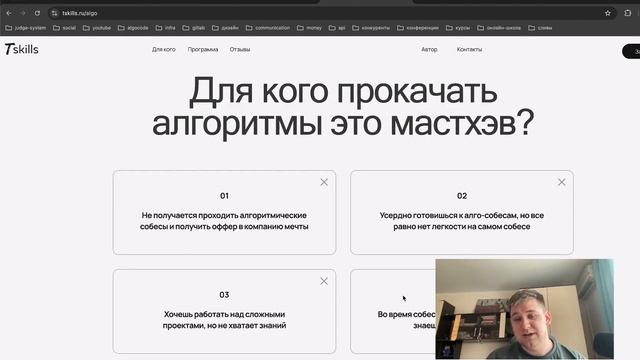This screenshot has width=640, height=360.
Task: Open the money bookmarks folder
Action: click(x=309, y=28)
